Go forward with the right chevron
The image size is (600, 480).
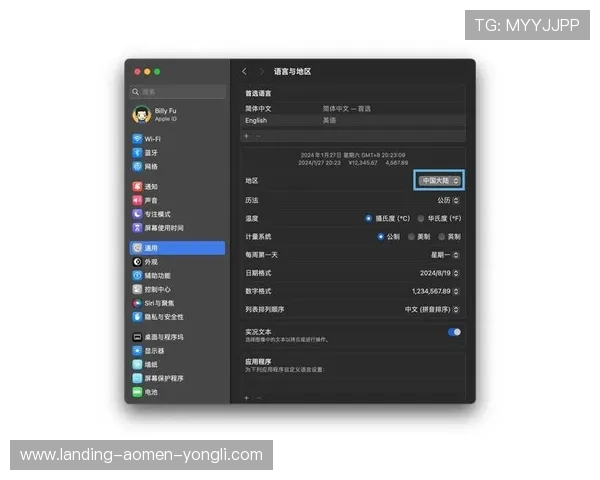[x=262, y=72]
